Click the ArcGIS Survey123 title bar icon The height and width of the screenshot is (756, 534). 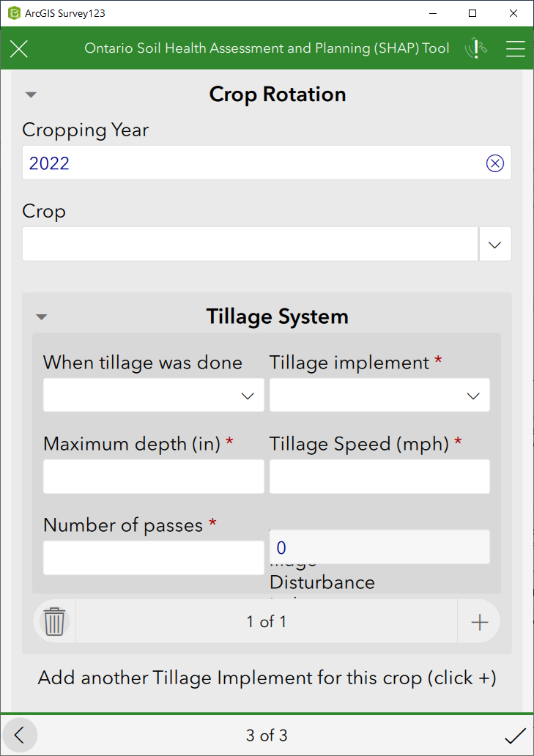point(12,12)
